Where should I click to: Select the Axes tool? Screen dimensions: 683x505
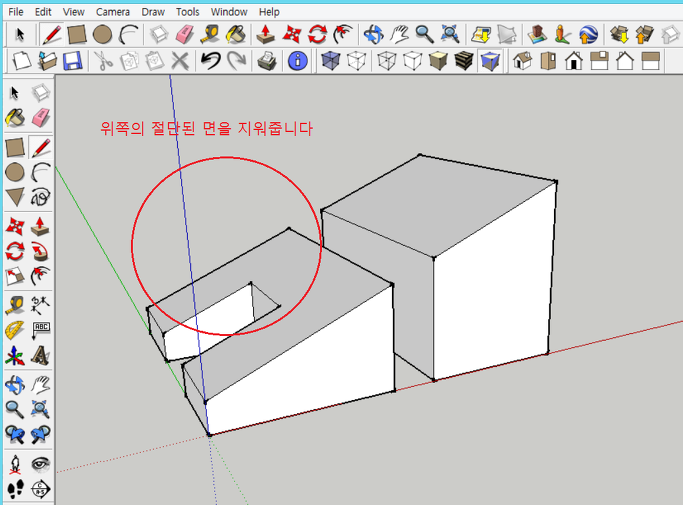coord(15,355)
